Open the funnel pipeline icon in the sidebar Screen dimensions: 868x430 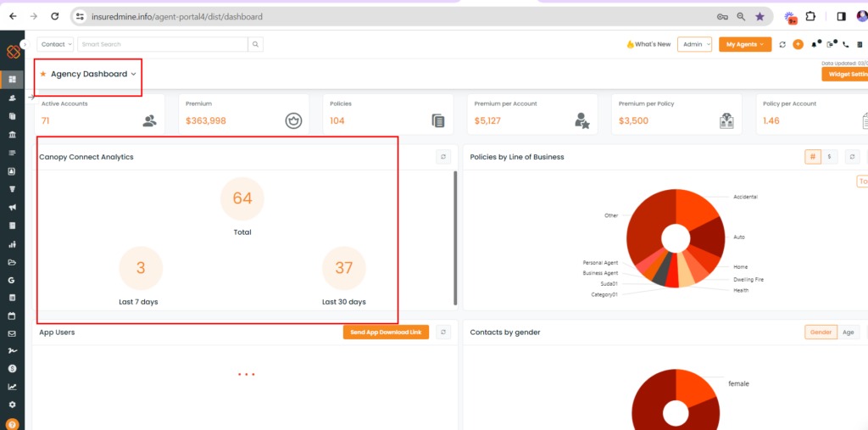click(12, 189)
